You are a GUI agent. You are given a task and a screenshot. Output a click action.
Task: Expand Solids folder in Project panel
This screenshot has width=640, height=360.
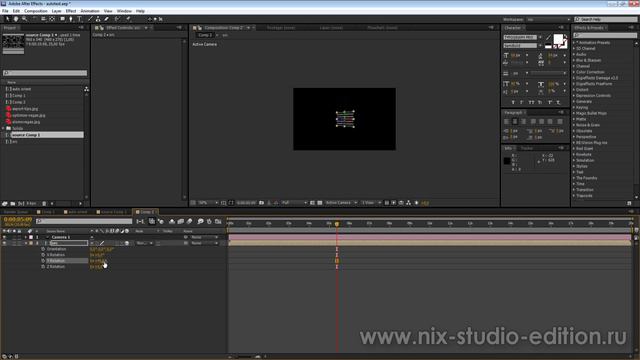(4, 128)
